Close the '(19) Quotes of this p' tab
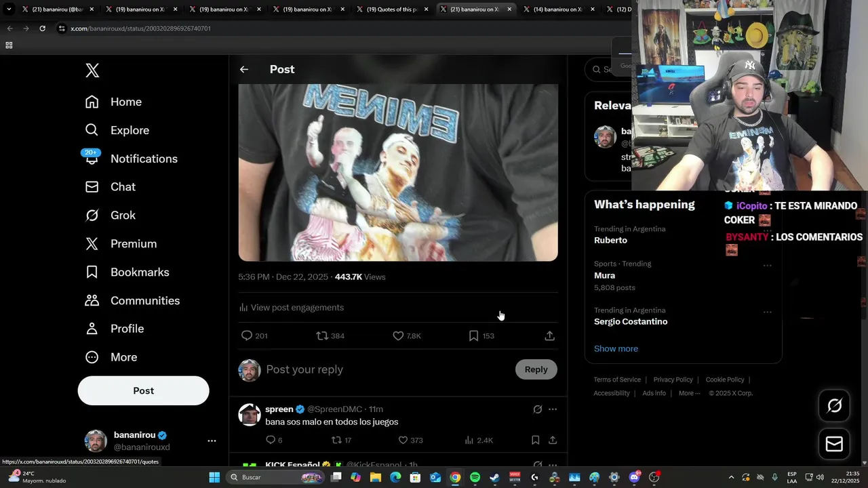 [x=426, y=9]
